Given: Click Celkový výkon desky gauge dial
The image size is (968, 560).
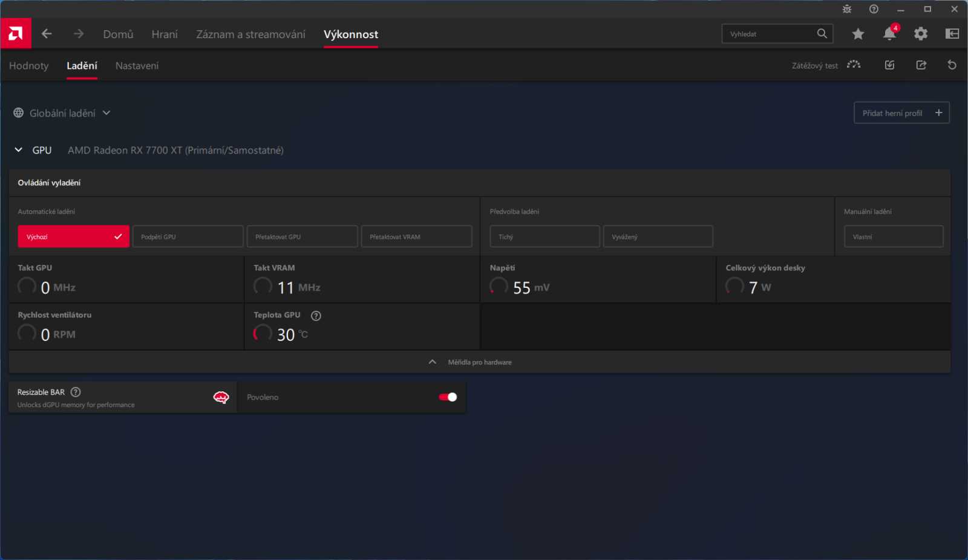Looking at the screenshot, I should (734, 285).
